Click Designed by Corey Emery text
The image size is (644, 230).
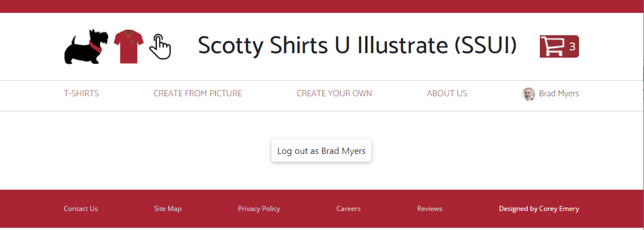click(539, 209)
